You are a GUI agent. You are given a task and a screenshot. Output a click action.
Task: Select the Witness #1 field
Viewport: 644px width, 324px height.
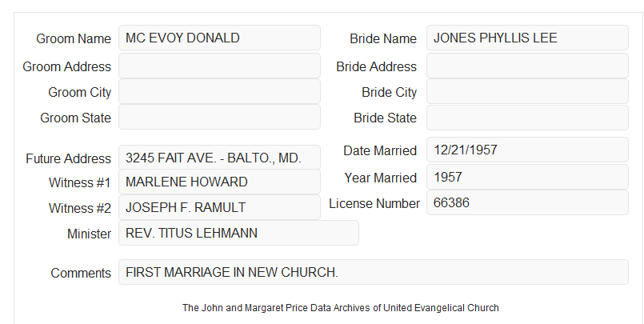coord(219,182)
